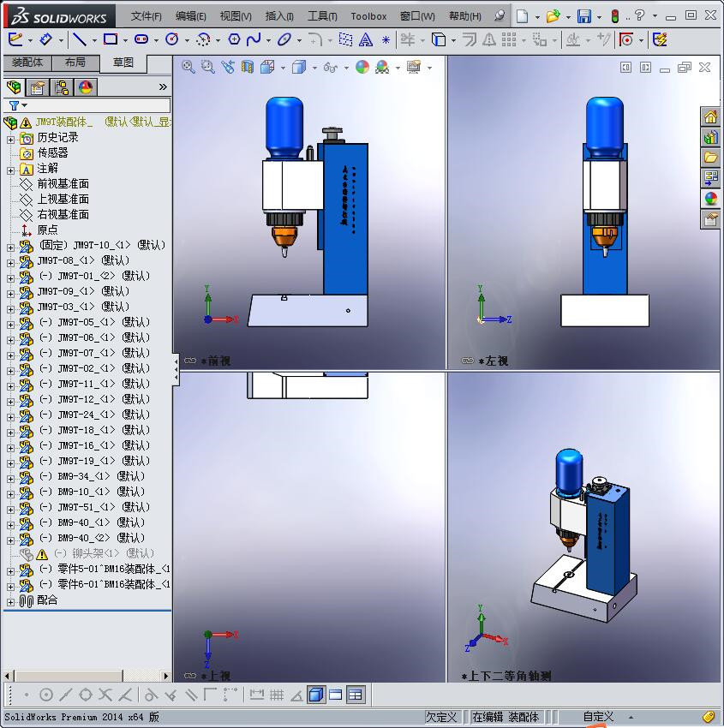Select the Line sketch tool
Viewport: 724px width, 728px height.
[80, 40]
